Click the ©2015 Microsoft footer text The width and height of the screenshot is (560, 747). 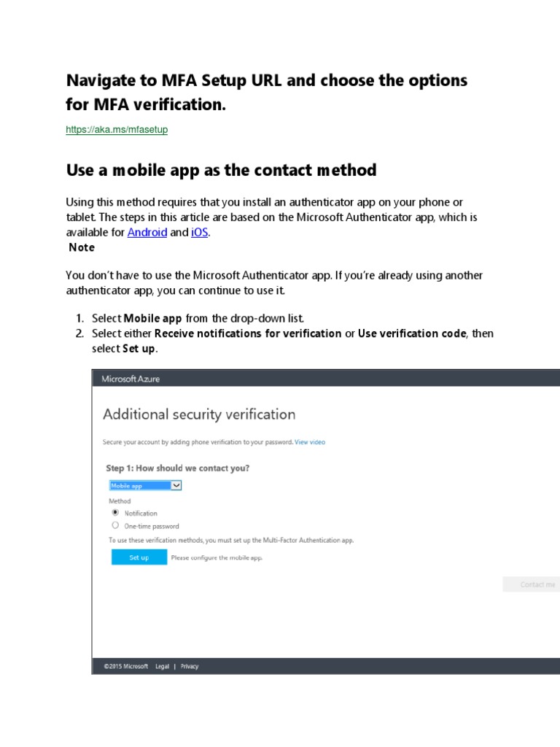(125, 666)
